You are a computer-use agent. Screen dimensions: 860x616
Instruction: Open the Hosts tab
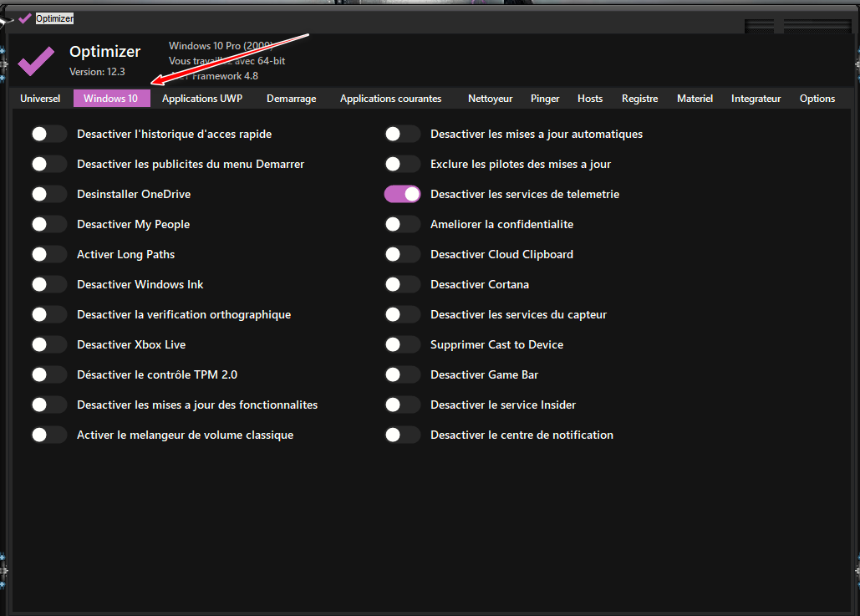pyautogui.click(x=589, y=99)
